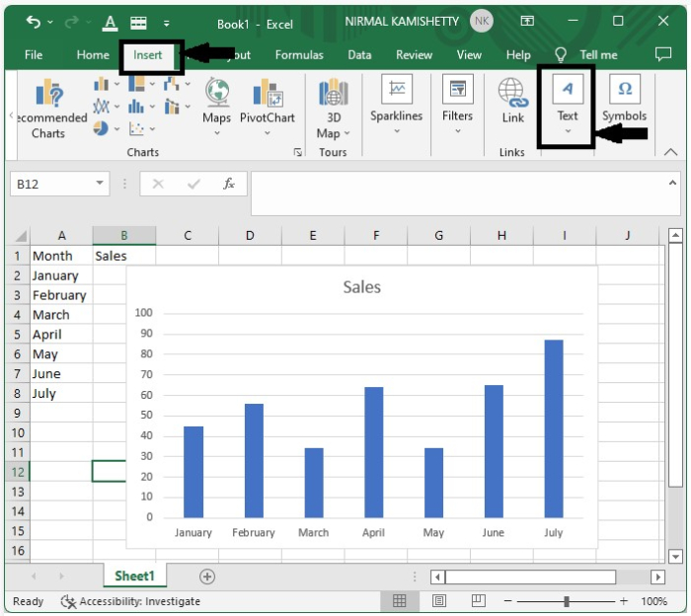Open the Tell me search box

[598, 55]
